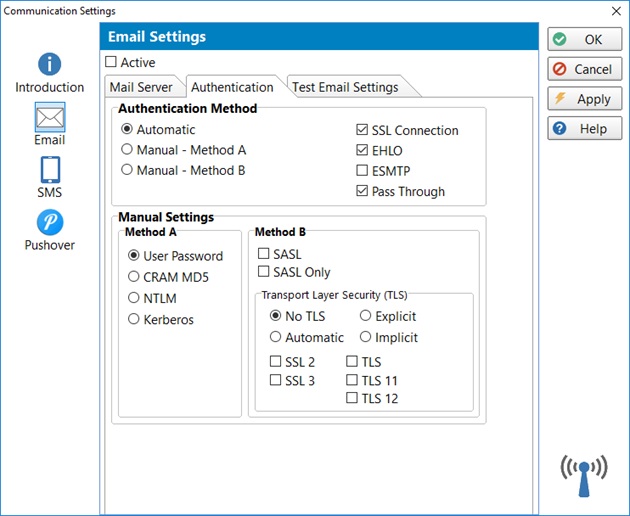The height and width of the screenshot is (516, 630).
Task: Click the Introduction label in sidebar
Action: [50, 87]
